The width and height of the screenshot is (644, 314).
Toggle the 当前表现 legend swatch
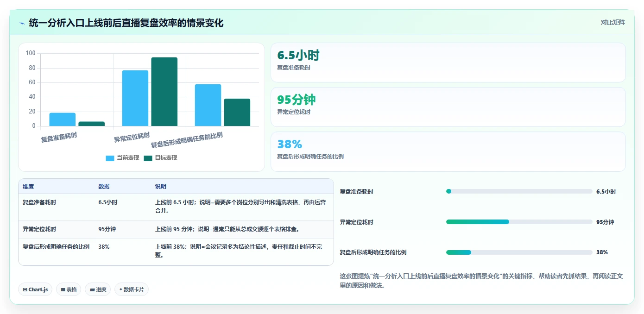110,158
